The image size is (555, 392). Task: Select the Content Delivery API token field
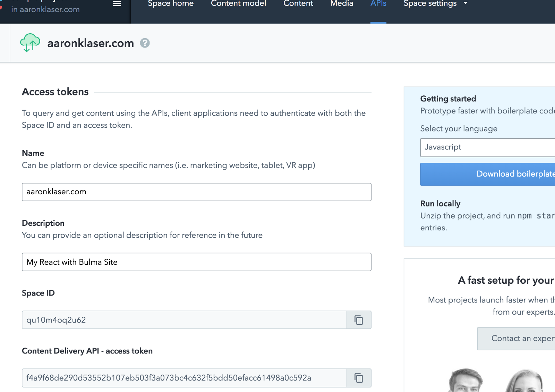pyautogui.click(x=184, y=378)
